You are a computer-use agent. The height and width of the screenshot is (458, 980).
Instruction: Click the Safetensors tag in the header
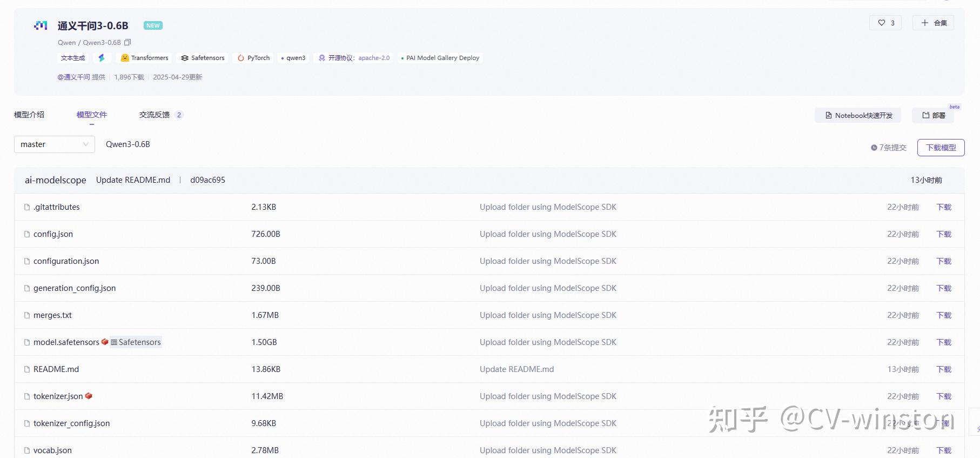click(x=203, y=58)
